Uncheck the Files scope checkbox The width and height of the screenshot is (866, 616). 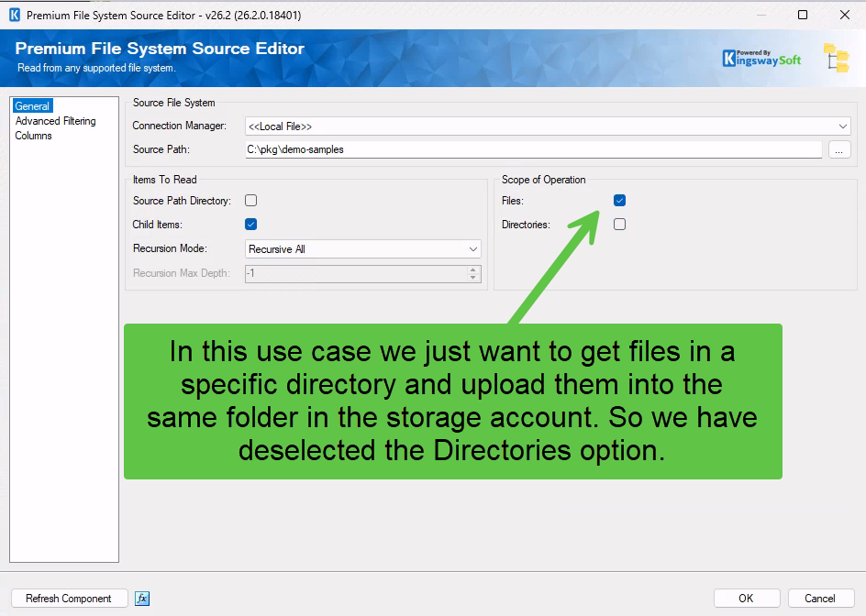(619, 201)
